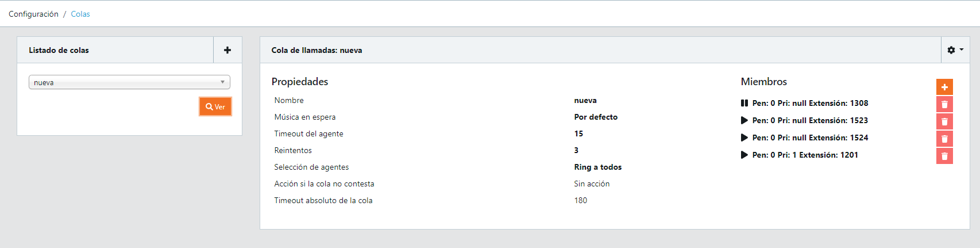
Task: Click the Ver search button
Action: [x=215, y=106]
